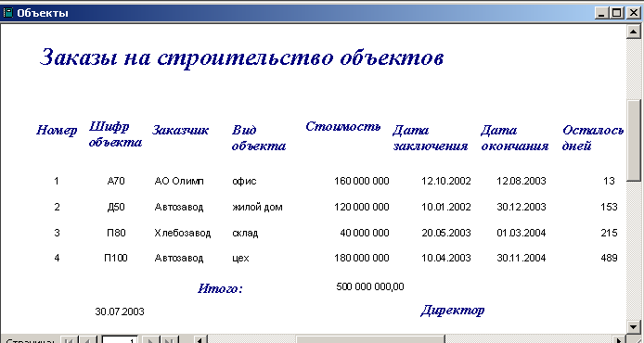Viewport: 644px width, 343px height.
Task: Maximize the Объекты window
Action: pos(616,13)
